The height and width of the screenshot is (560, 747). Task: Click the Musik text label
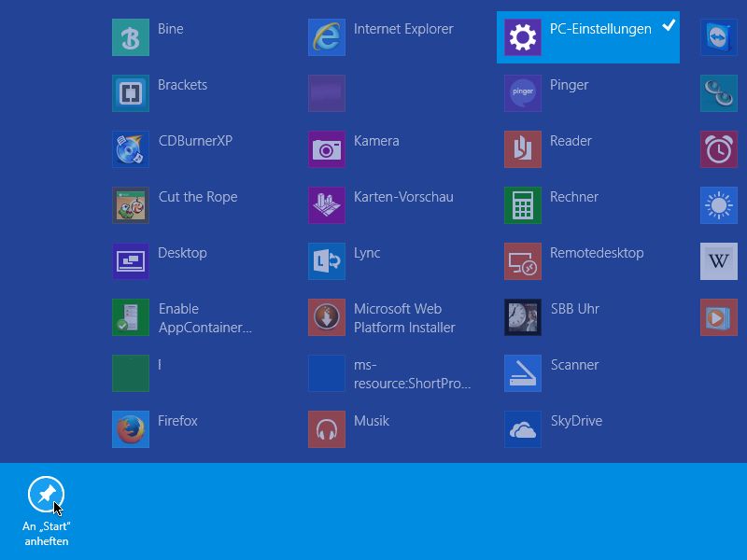pos(372,421)
